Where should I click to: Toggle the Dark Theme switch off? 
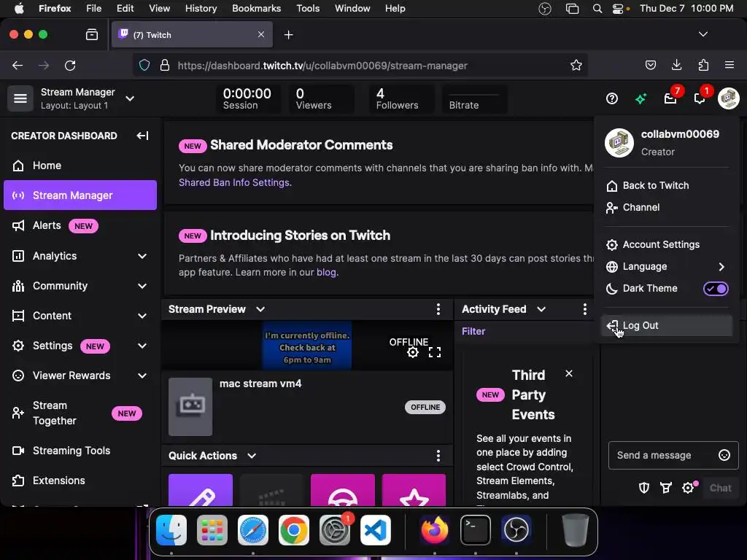716,289
